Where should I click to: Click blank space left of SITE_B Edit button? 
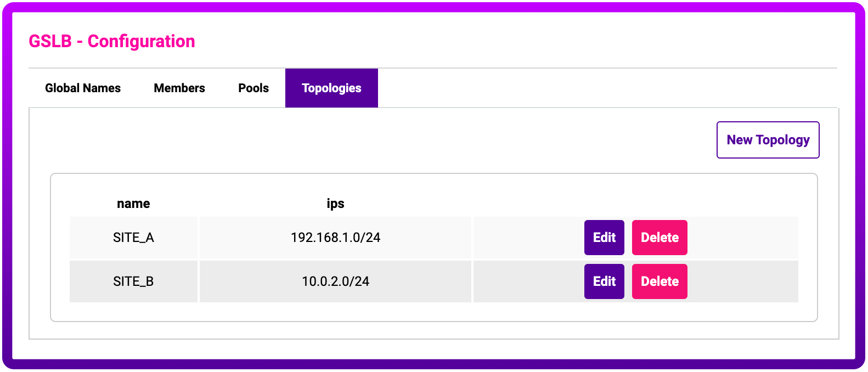tap(527, 281)
